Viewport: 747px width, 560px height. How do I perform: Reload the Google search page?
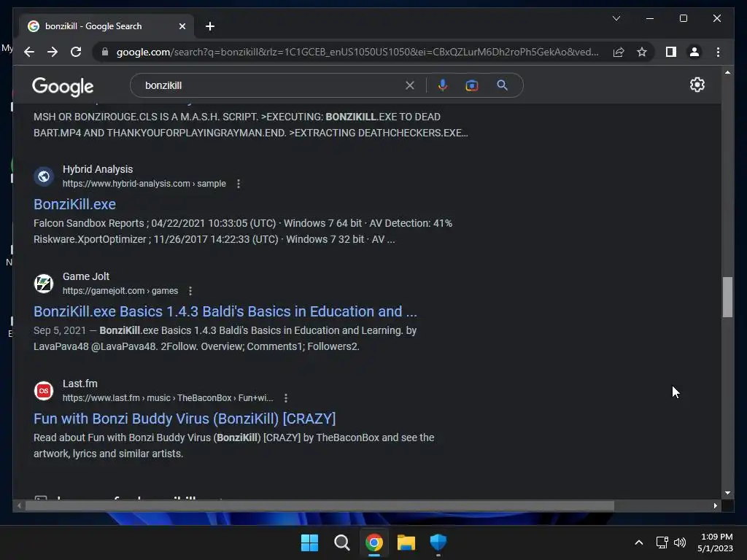pyautogui.click(x=76, y=52)
